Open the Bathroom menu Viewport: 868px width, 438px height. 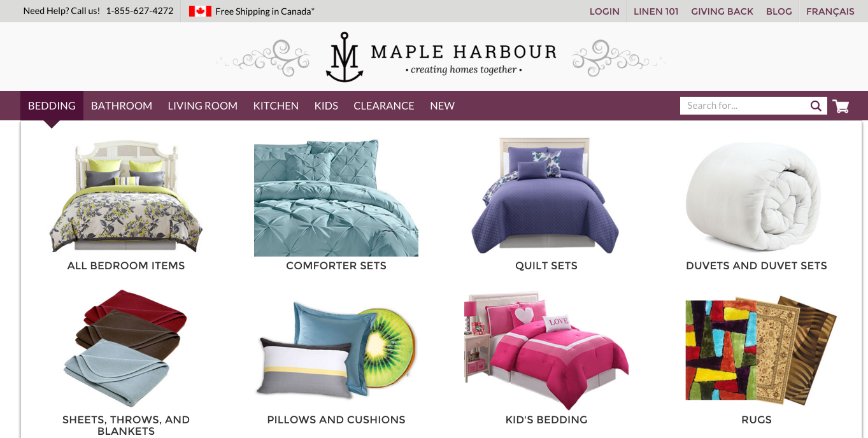pyautogui.click(x=122, y=106)
